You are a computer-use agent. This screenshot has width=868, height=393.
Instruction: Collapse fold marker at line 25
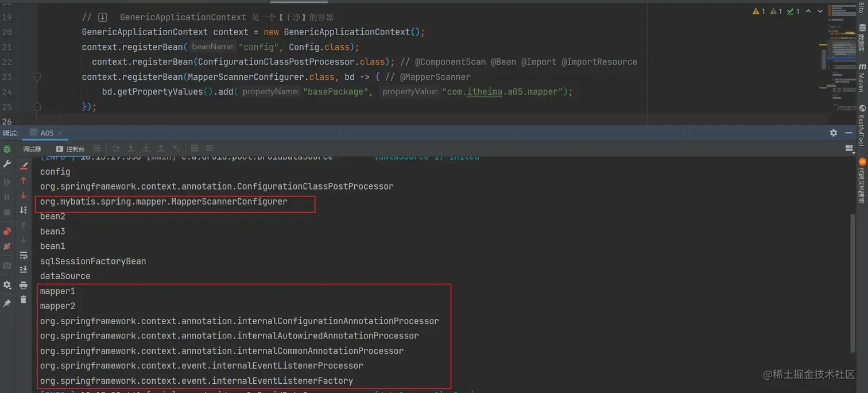pos(37,106)
